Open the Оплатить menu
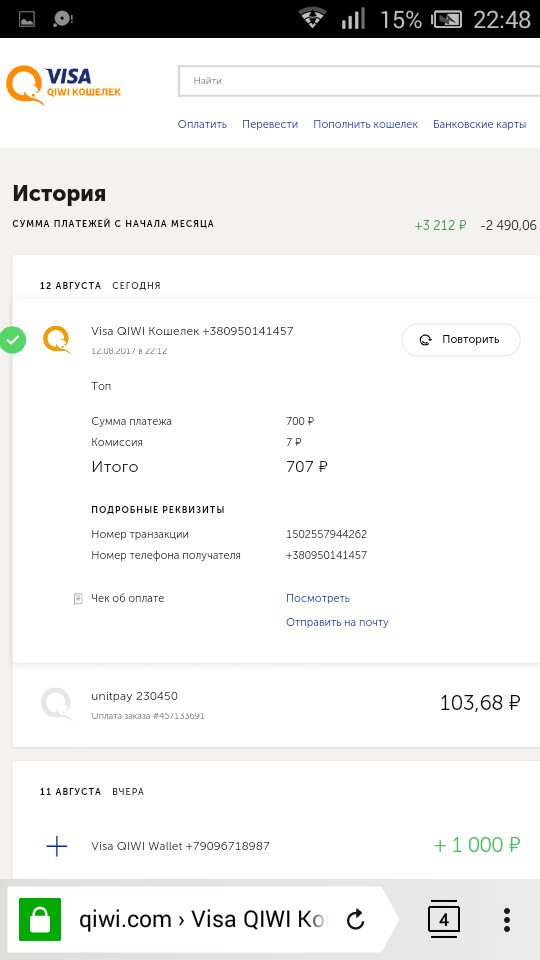The width and height of the screenshot is (540, 960). pyautogui.click(x=202, y=124)
